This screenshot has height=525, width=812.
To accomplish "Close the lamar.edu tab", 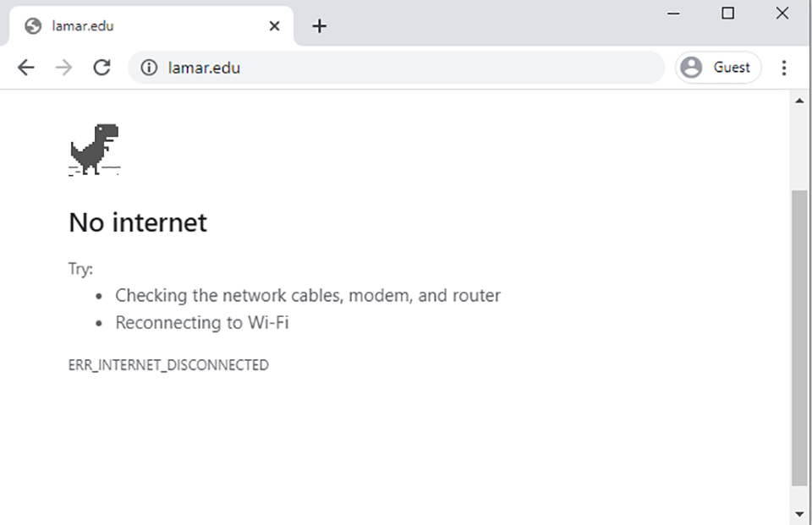I will coord(274,26).
